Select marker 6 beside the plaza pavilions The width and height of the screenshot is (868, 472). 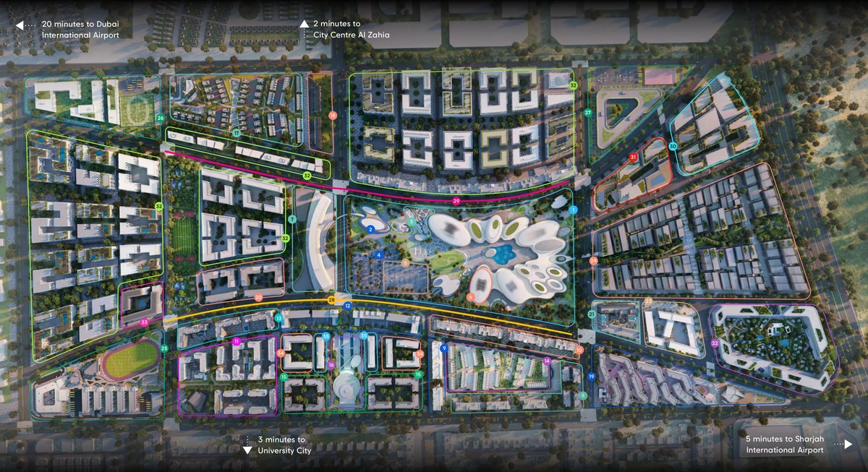471,296
